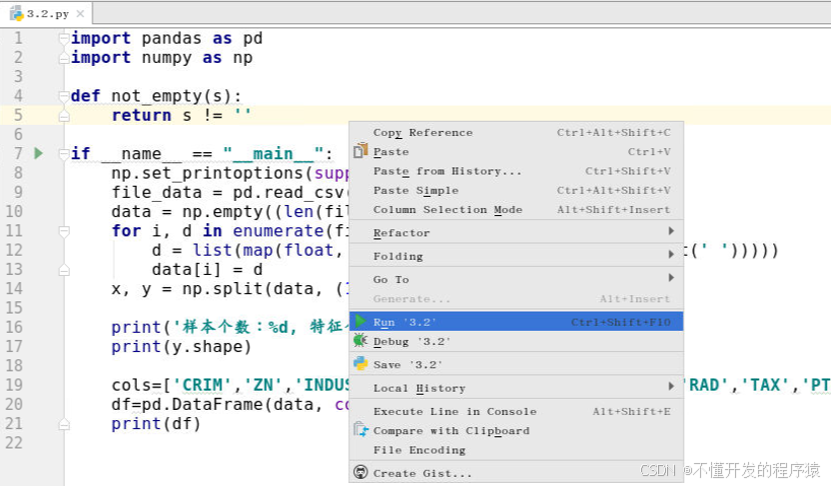Collapse the import block fold marker above import pandas

pos(64,38)
